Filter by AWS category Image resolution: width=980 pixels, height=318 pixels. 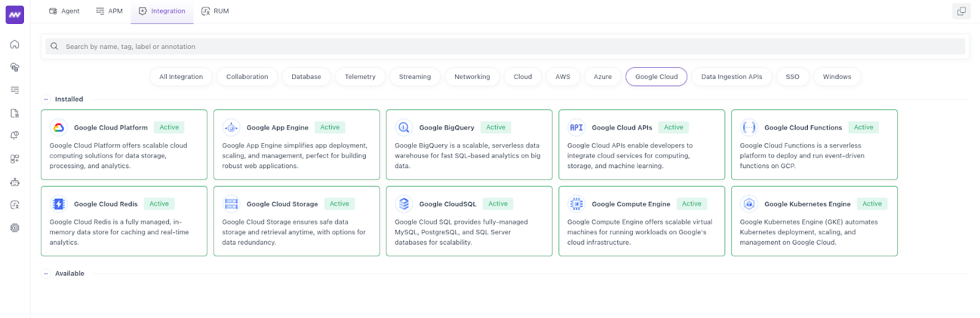tap(563, 77)
